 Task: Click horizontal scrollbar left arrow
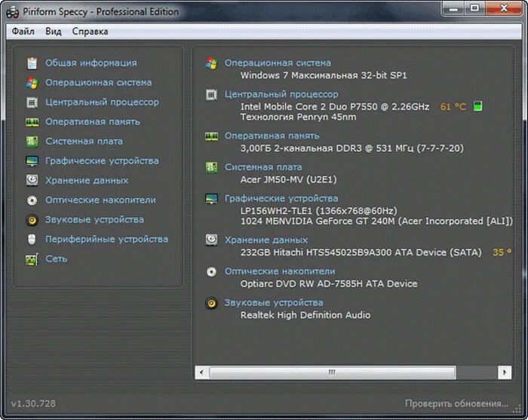(201, 372)
